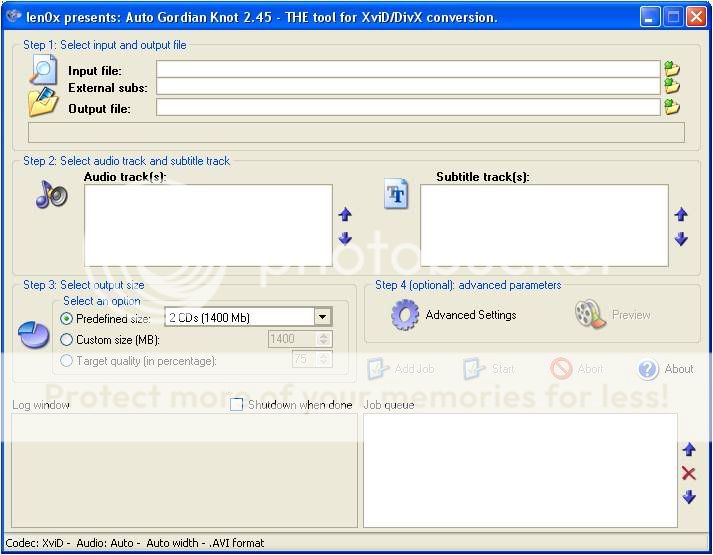Click the External subs text field

(x=407, y=87)
